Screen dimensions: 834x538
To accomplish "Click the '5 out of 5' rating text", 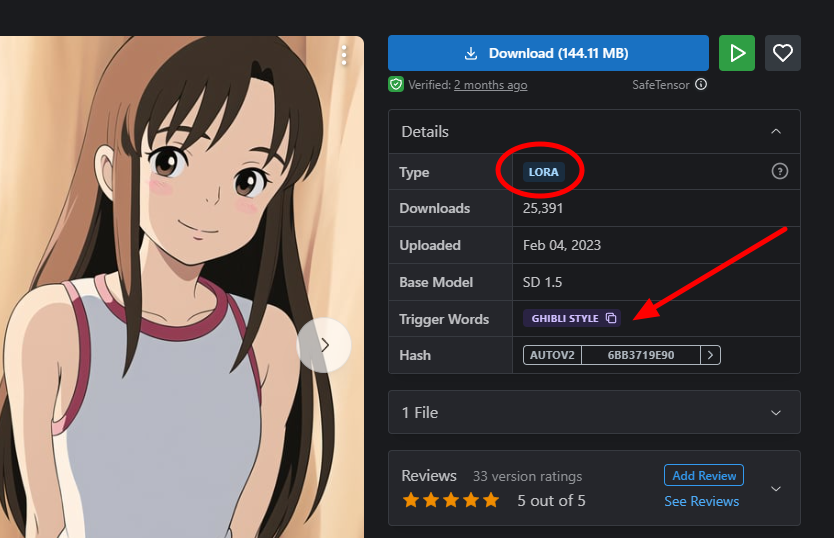I will (x=551, y=501).
